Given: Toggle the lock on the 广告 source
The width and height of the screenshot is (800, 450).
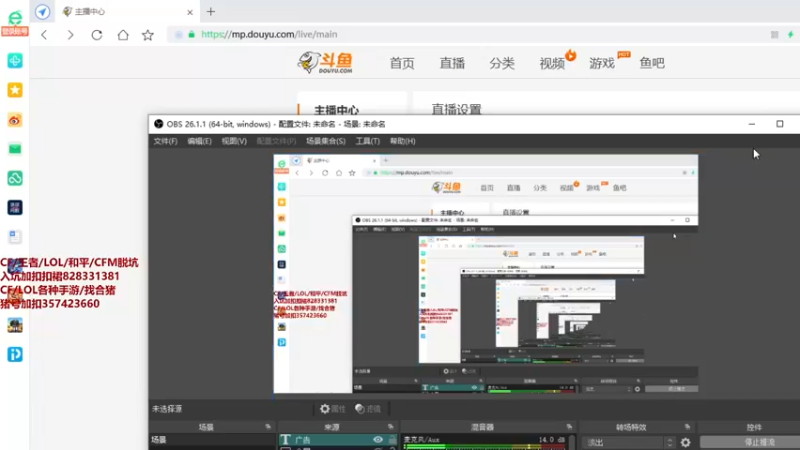Looking at the screenshot, I should coord(392,439).
